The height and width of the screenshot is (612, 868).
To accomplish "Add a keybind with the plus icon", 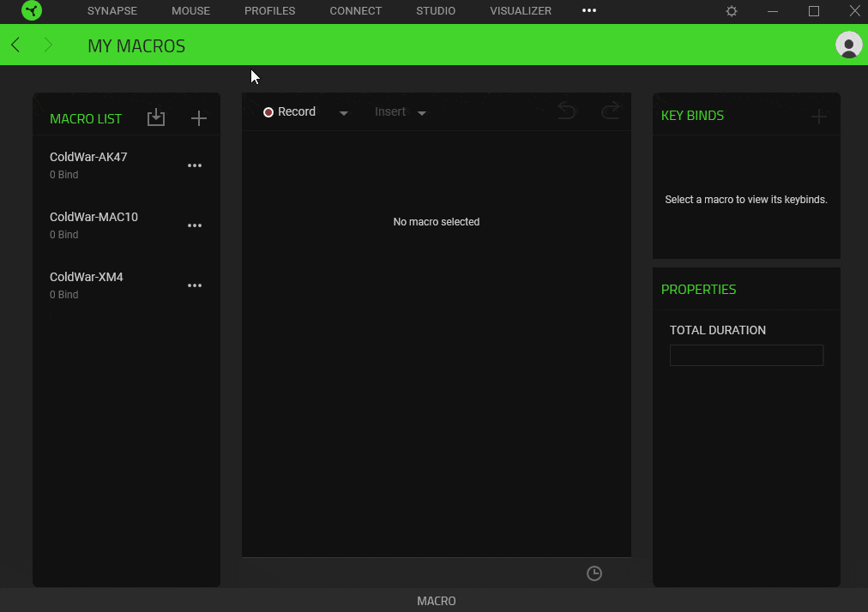I will coord(818,115).
